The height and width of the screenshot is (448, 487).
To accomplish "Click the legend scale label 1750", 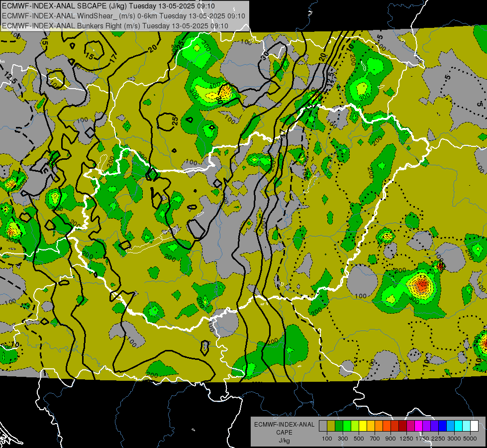I will coord(423,439).
